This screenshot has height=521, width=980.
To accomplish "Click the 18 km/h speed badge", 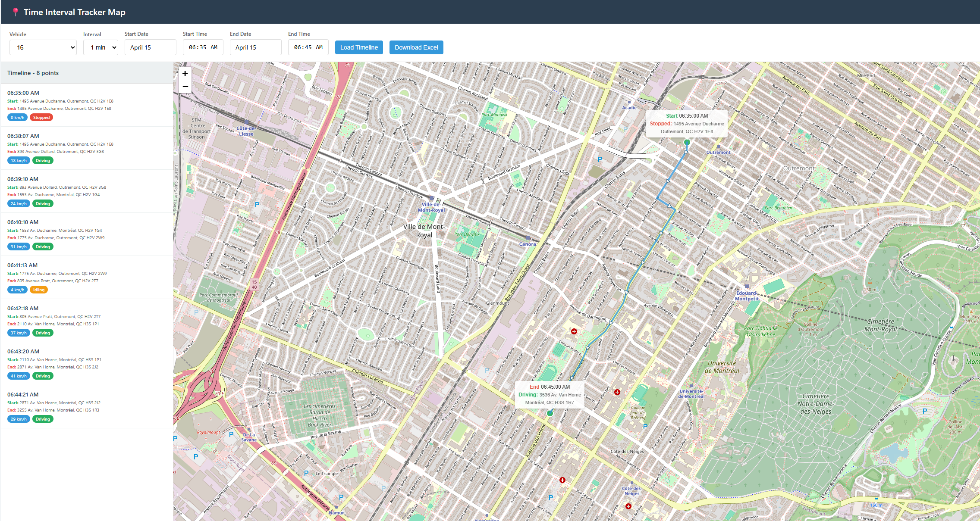I will [x=19, y=160].
